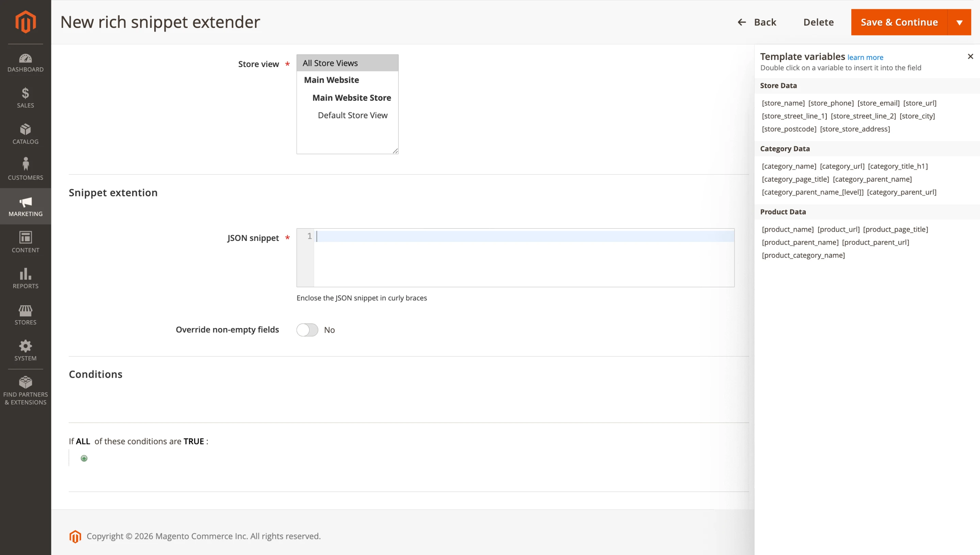Select Main Website in Store view list
Screen dimensions: 980x555
point(331,80)
